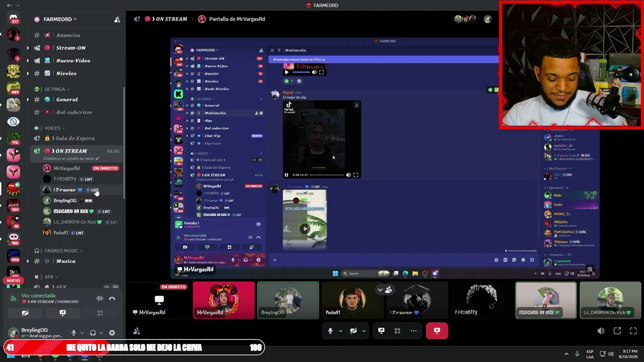This screenshot has height=362, width=644.
Task: Select the BreylingOG participant tile
Action: [x=288, y=300]
